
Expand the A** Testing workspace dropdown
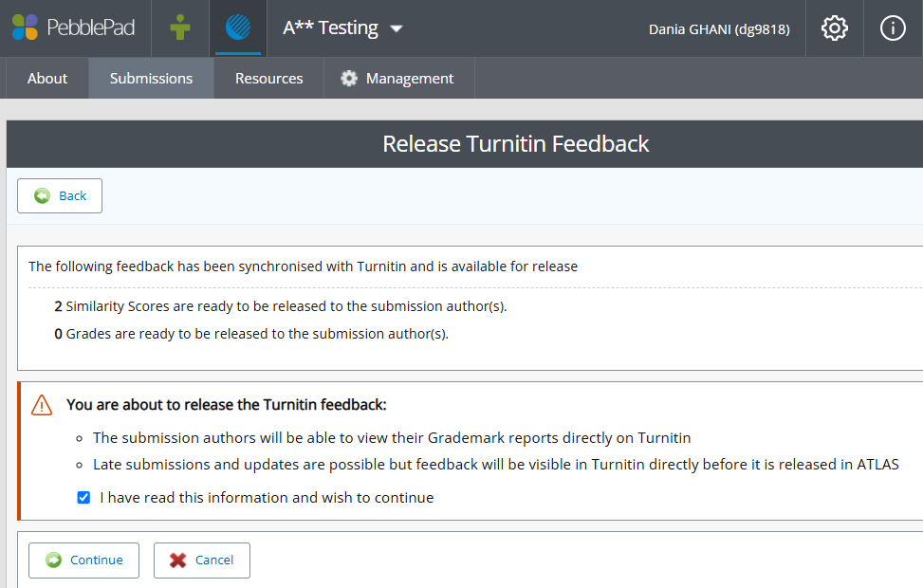pyautogui.click(x=342, y=28)
